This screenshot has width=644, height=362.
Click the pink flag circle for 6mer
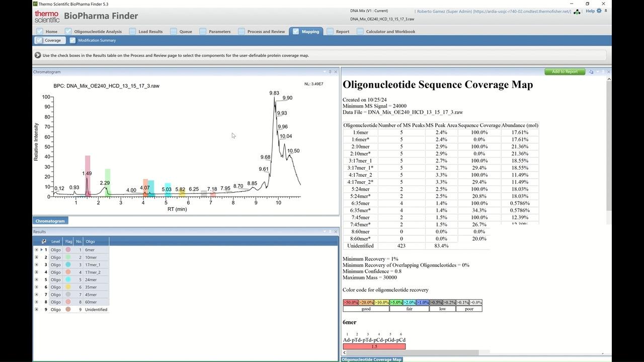[x=68, y=250]
